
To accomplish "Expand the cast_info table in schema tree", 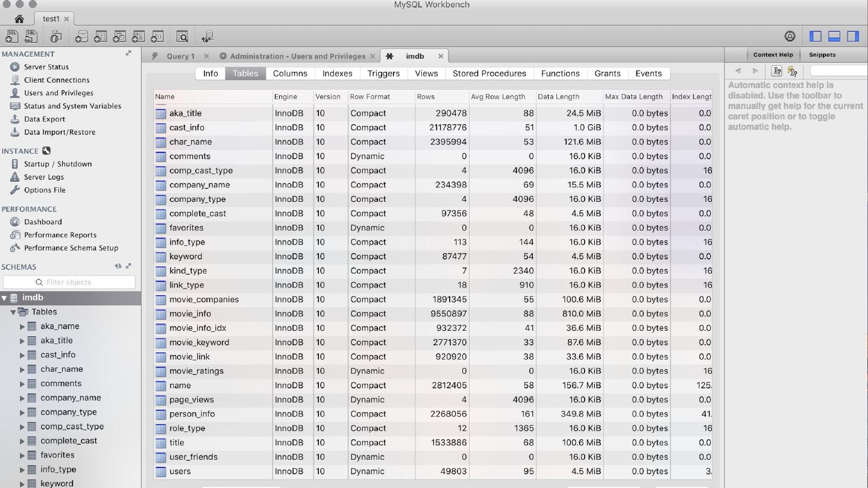I will (x=22, y=355).
